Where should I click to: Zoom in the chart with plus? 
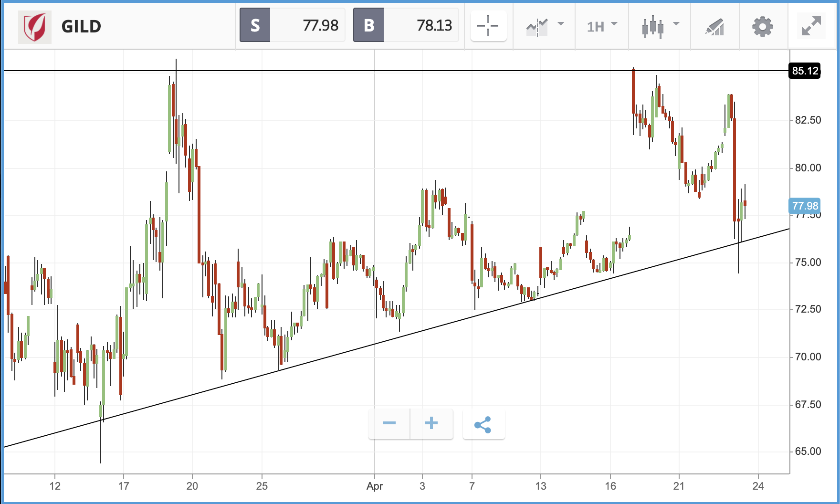click(431, 423)
